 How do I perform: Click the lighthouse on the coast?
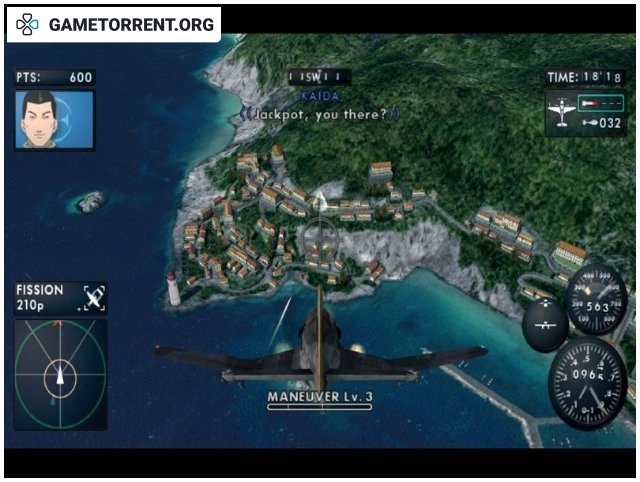pos(173,289)
